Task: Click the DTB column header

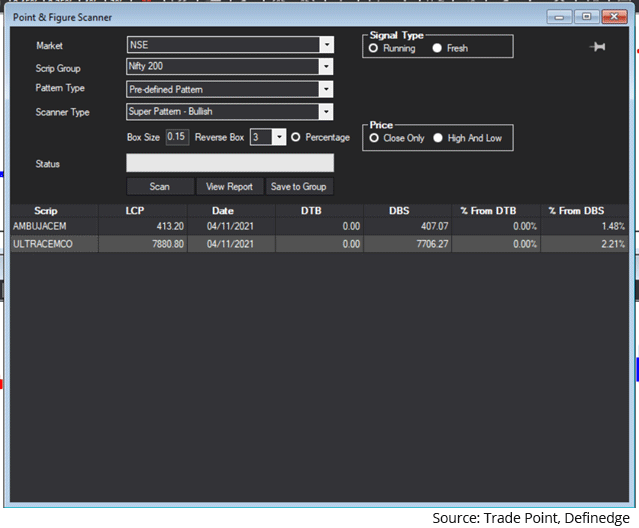Action: [x=319, y=211]
